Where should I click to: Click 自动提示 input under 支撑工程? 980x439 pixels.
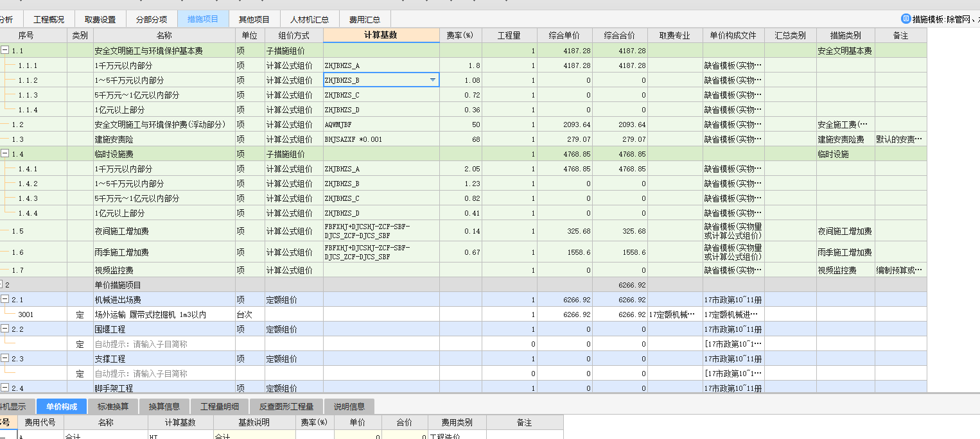pyautogui.click(x=164, y=374)
